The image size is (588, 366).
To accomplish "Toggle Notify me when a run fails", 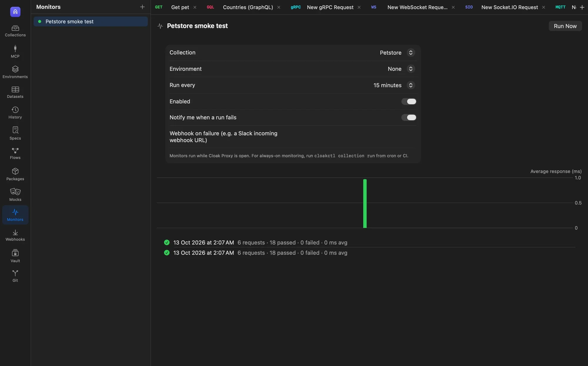I will pyautogui.click(x=409, y=117).
